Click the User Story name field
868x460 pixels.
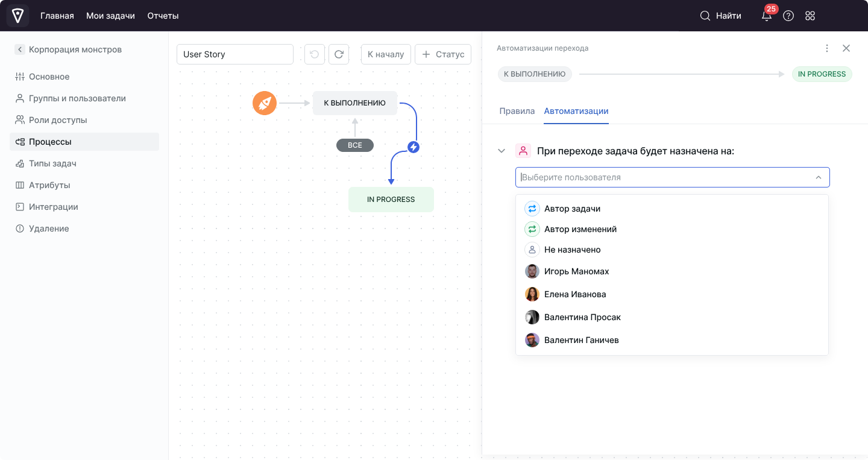pos(234,54)
